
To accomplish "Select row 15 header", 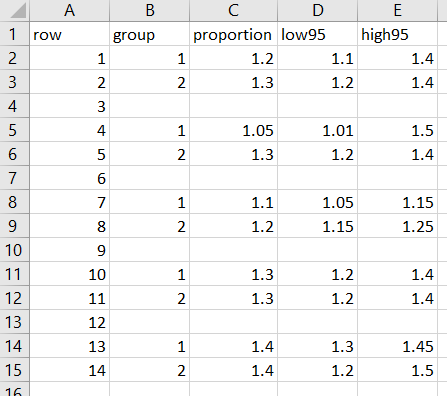I will click(15, 370).
